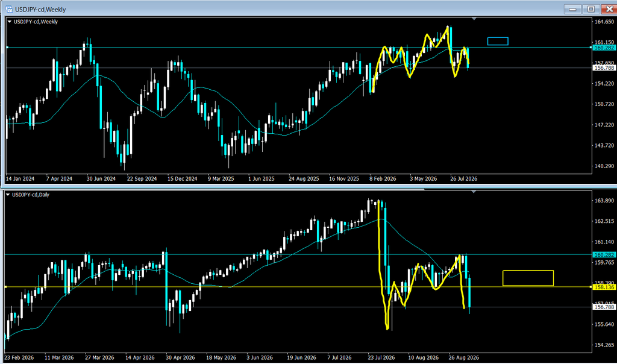Click the USDJPY-cd,Weekly title bar text

click(x=40, y=10)
